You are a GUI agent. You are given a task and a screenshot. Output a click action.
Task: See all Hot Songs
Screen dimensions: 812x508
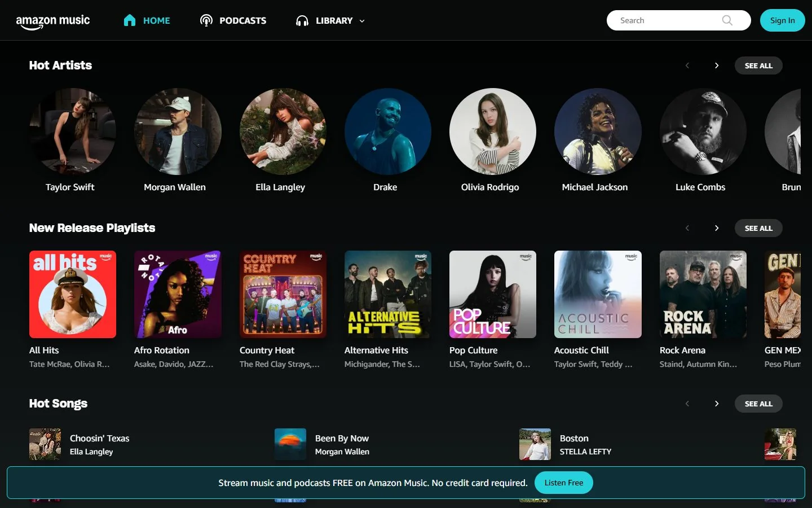758,404
